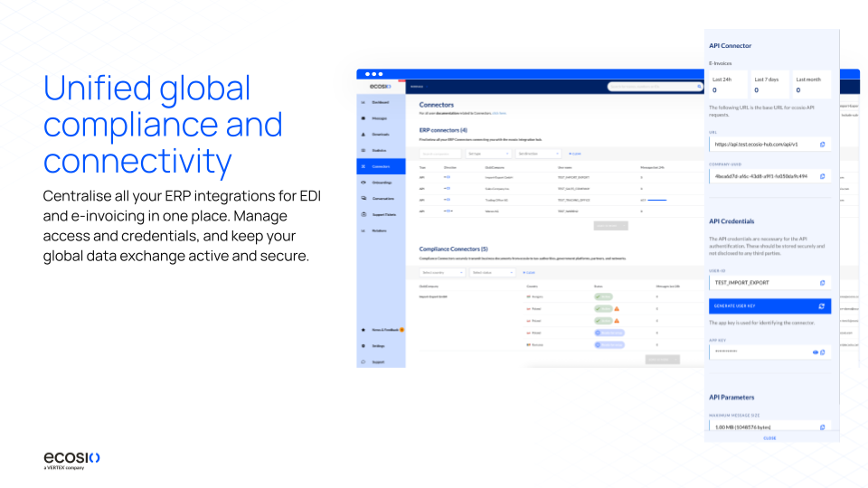Screen dimensions: 868x488
Task: Clear the Compliance Connectors filters
Action: (529, 273)
